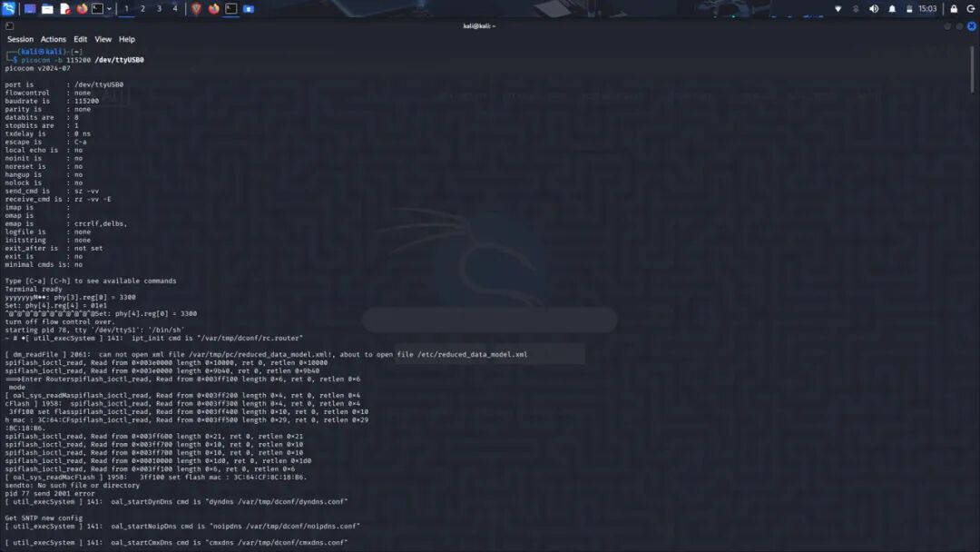Launch the text editor from the panel

pyautogui.click(x=64, y=9)
